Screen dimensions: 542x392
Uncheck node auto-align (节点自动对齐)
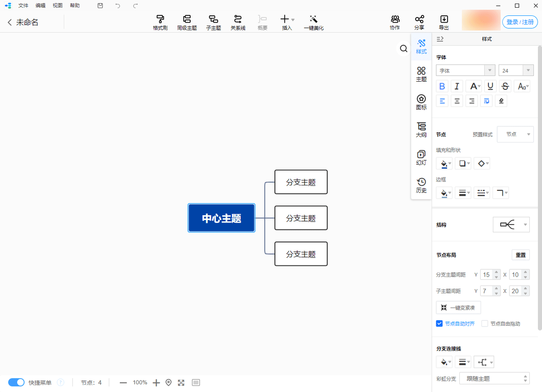point(439,323)
